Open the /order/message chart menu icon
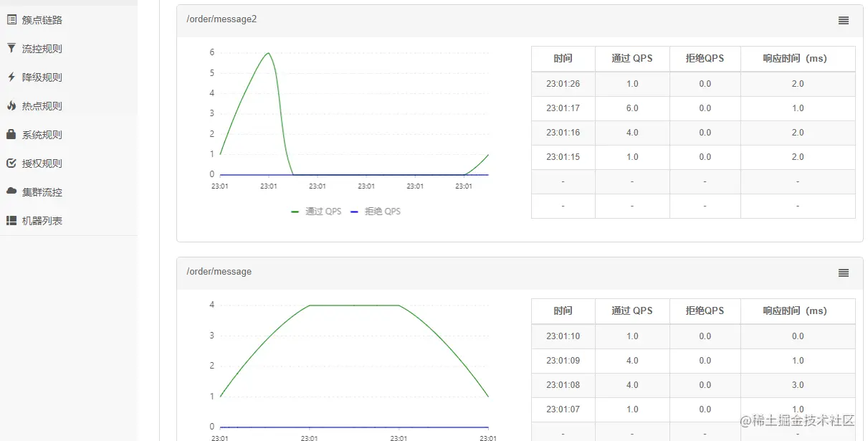The image size is (868, 441). tap(844, 273)
